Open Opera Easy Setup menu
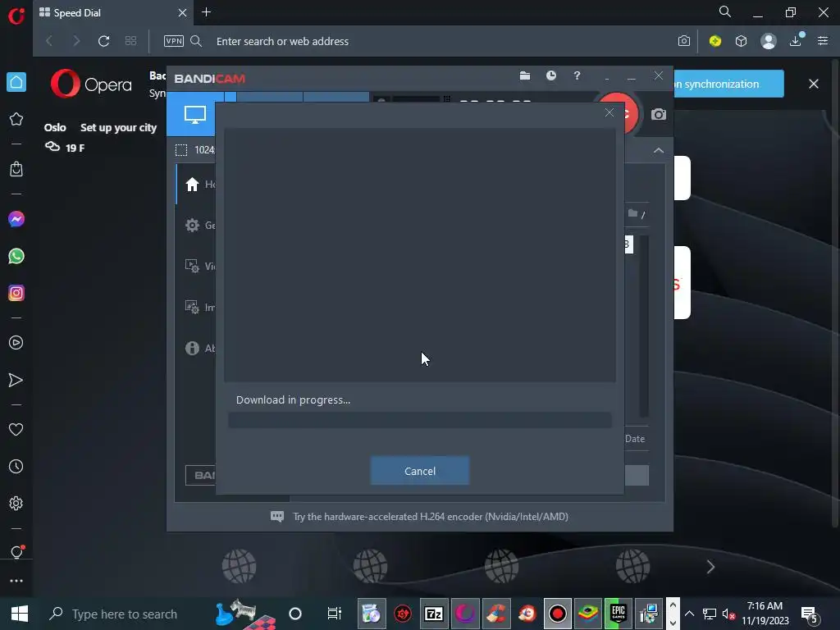840x630 pixels. [823, 41]
